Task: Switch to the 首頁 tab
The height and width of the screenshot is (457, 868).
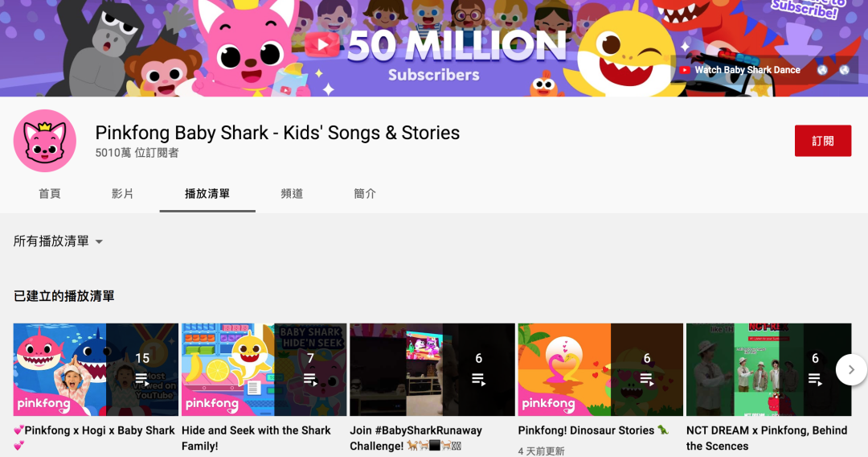Action: pyautogui.click(x=50, y=194)
